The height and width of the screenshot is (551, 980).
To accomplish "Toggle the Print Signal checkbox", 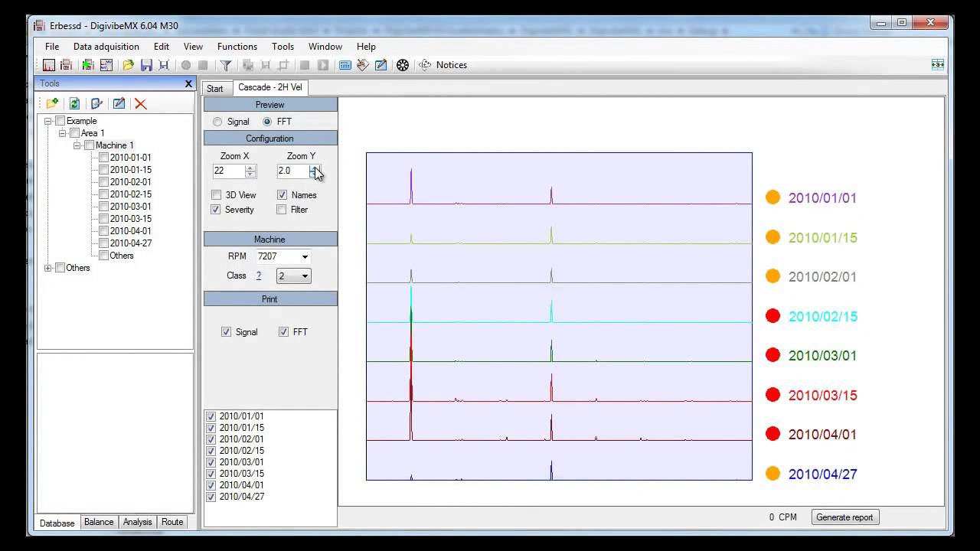I will (226, 332).
